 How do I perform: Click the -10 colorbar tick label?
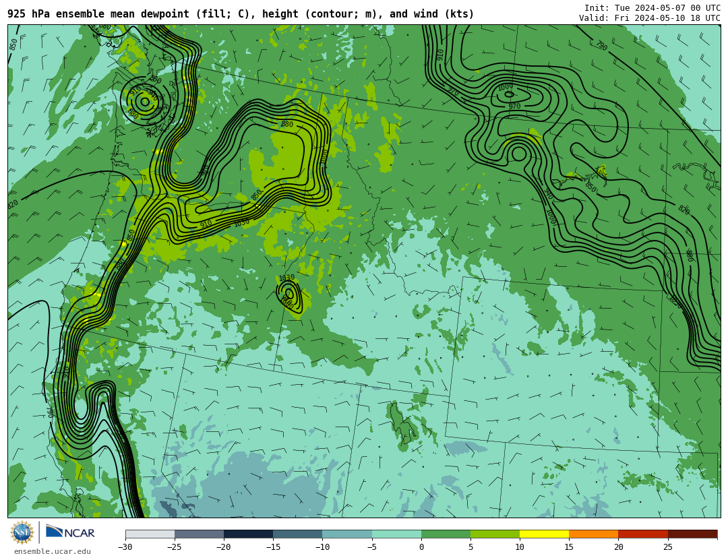tap(322, 547)
